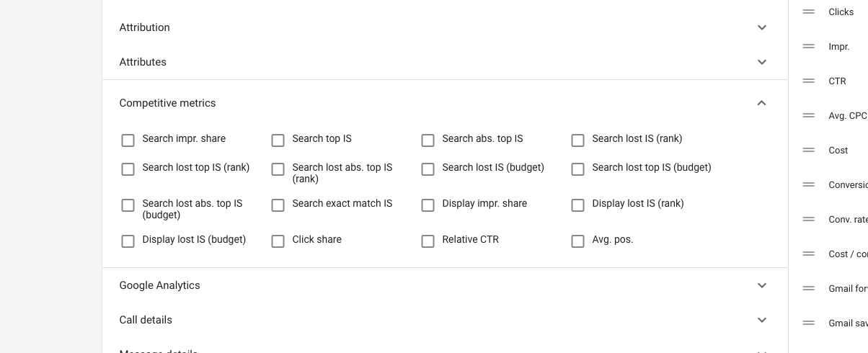Tick the Avg. pos. checkbox
Image resolution: width=868 pixels, height=353 pixels.
coord(578,241)
